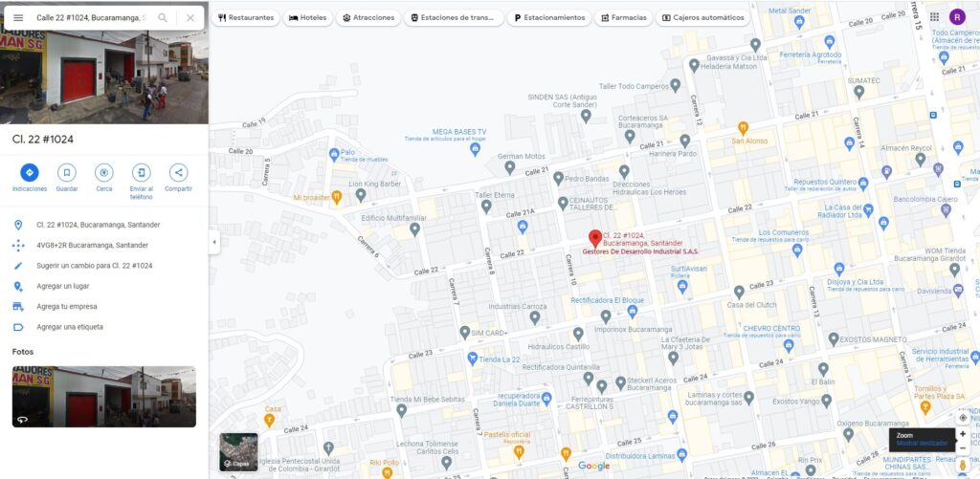980x479 pixels.
Task: Copy address Cl. 22 #1024, Bucaramanga row
Action: coord(103,225)
